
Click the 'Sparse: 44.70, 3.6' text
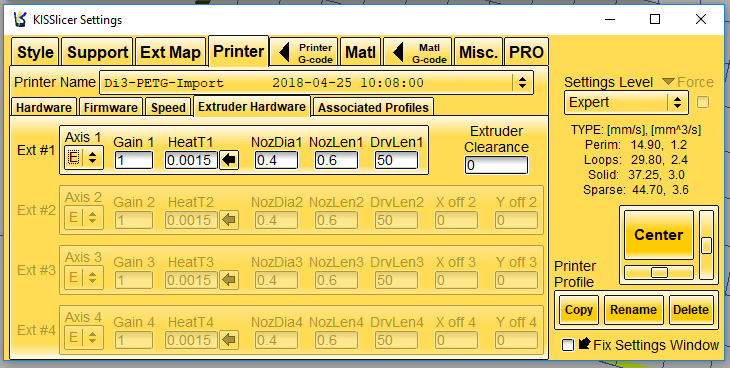pyautogui.click(x=636, y=190)
